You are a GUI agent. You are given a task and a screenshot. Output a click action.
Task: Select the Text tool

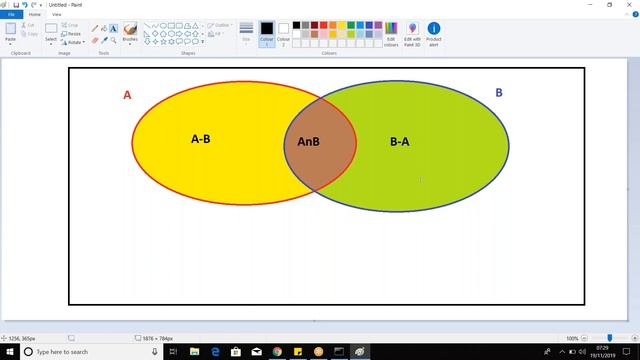pos(113,29)
